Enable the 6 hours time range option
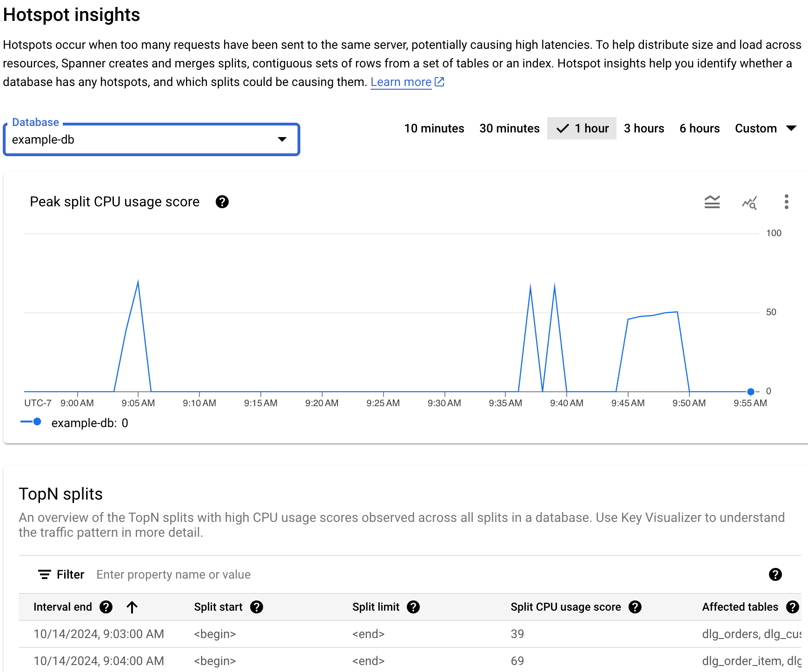Screen dimensions: 808x672 pos(699,128)
